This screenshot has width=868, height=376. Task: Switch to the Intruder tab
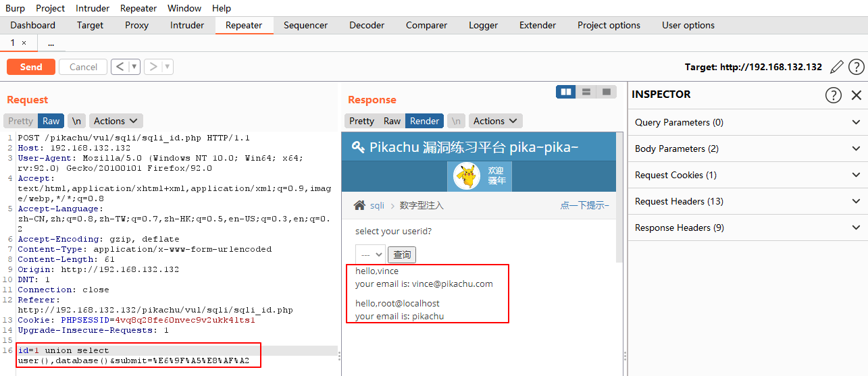coord(187,25)
